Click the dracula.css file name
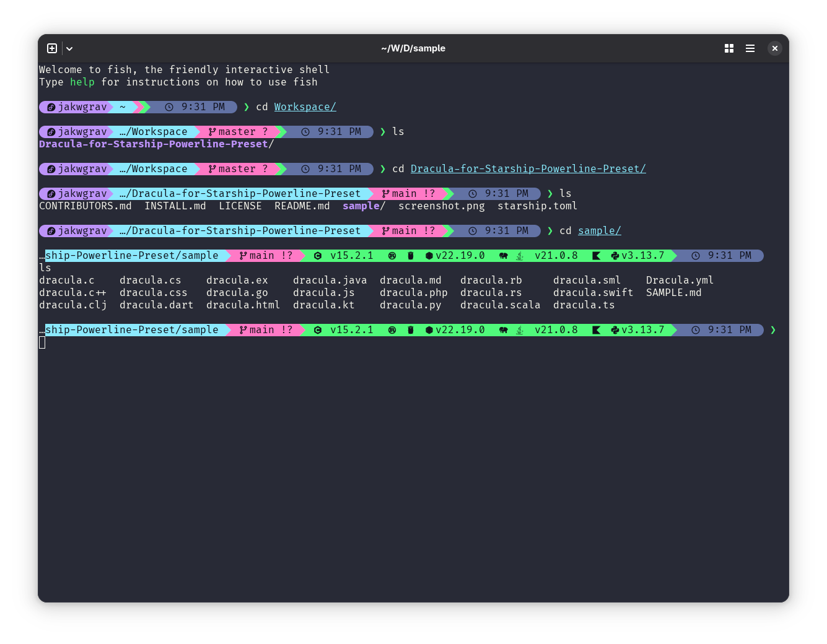The image size is (827, 644). point(154,293)
